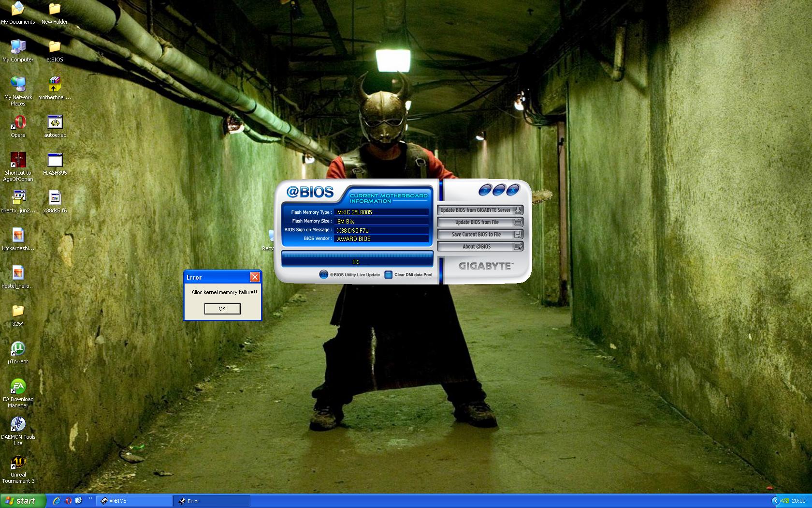This screenshot has height=508, width=812.
Task: Open About @BIOS
Action: 480,246
